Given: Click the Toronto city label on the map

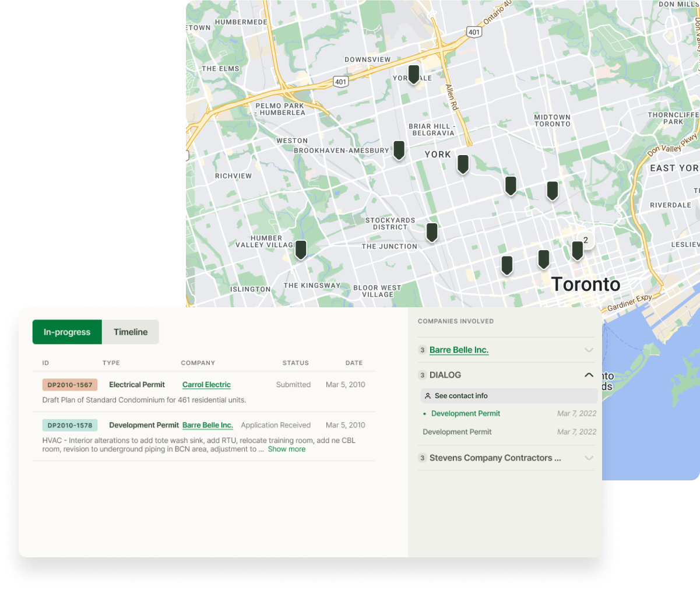Looking at the screenshot, I should (x=586, y=285).
